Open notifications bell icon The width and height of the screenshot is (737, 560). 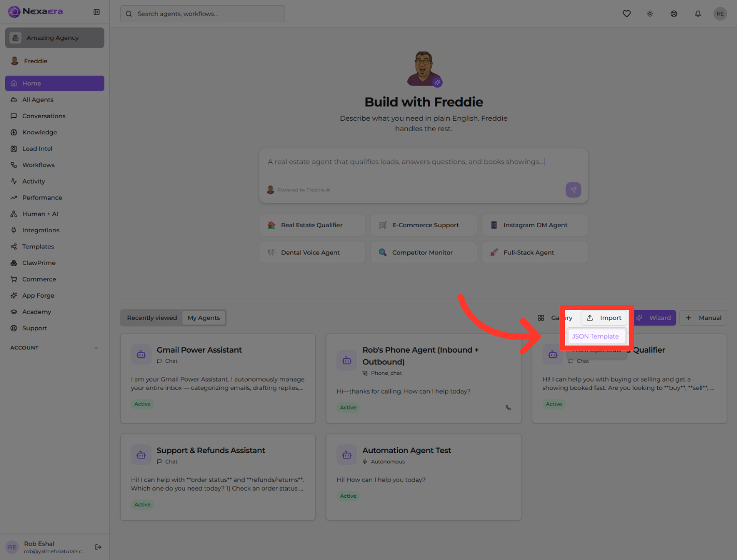tap(698, 14)
